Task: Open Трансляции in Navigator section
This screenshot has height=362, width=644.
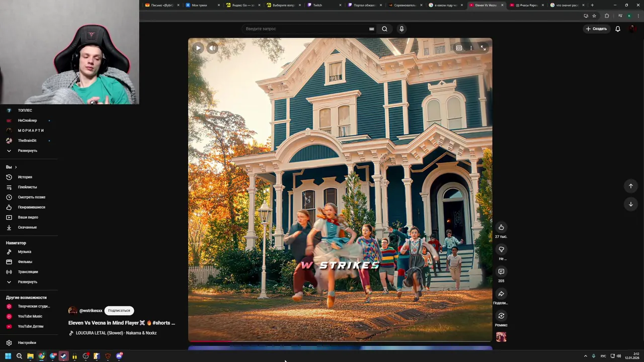Action: pyautogui.click(x=29, y=272)
